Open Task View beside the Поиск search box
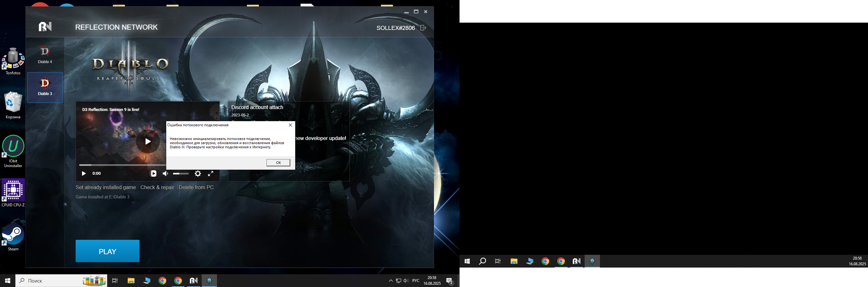This screenshot has width=868, height=287. coord(115,281)
